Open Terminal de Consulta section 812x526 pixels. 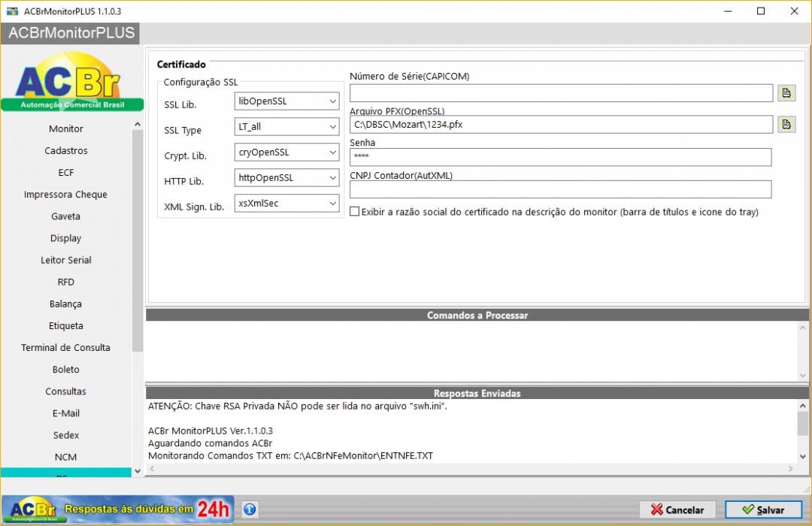click(x=65, y=348)
